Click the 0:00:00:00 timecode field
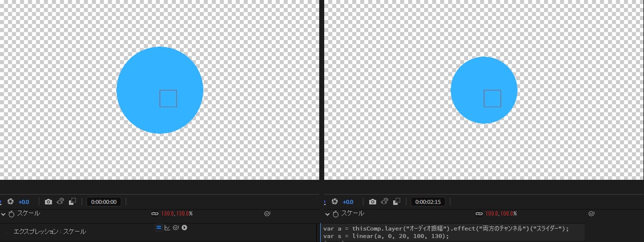Screen dimensions: 644x242 pyautogui.click(x=104, y=201)
